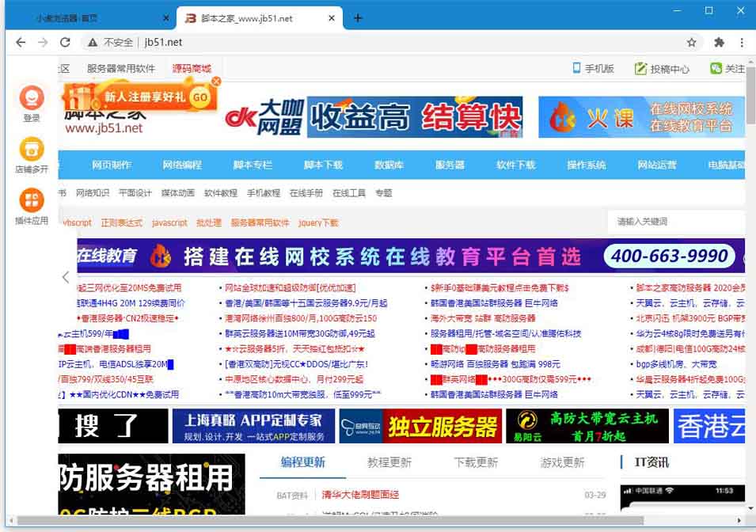Click the 高防大带宽云主机 ad banner
The height and width of the screenshot is (532, 756).
click(x=587, y=426)
